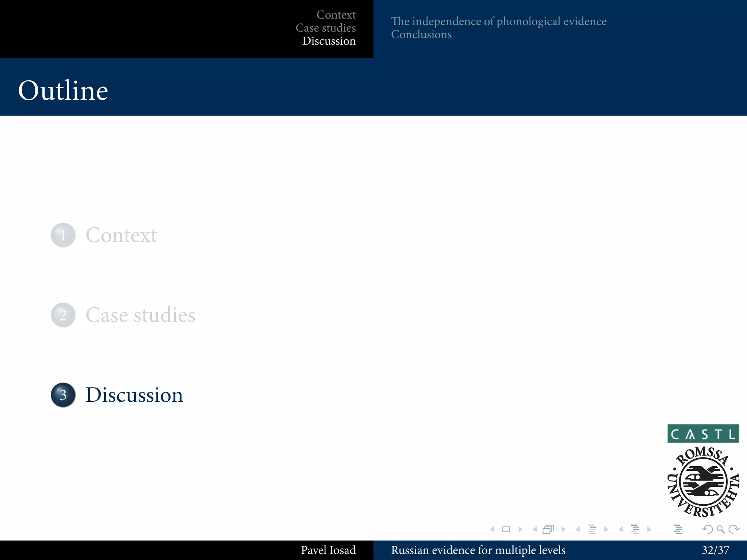The image size is (747, 560).
Task: Click the CASTL logo
Action: 703,433
